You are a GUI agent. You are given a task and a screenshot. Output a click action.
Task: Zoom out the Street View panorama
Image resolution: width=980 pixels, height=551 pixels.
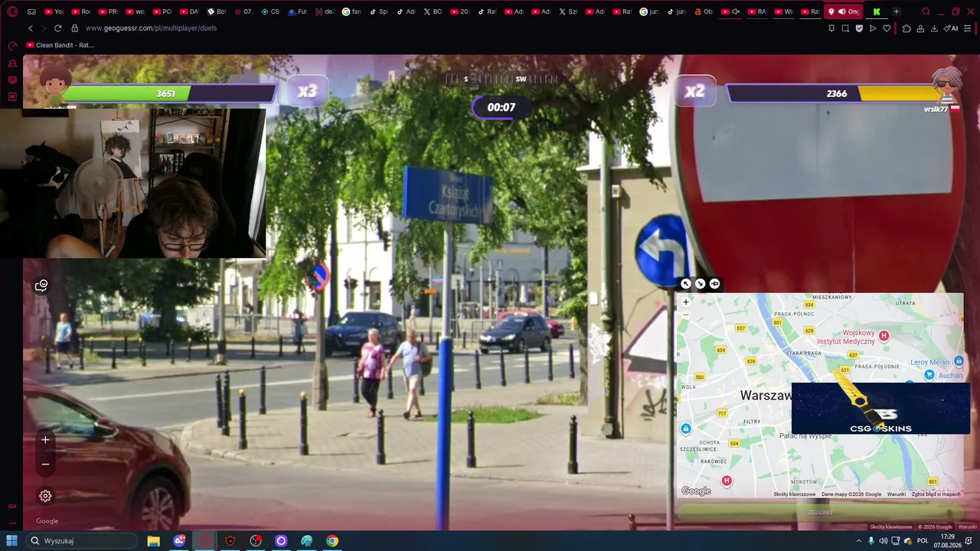point(45,465)
